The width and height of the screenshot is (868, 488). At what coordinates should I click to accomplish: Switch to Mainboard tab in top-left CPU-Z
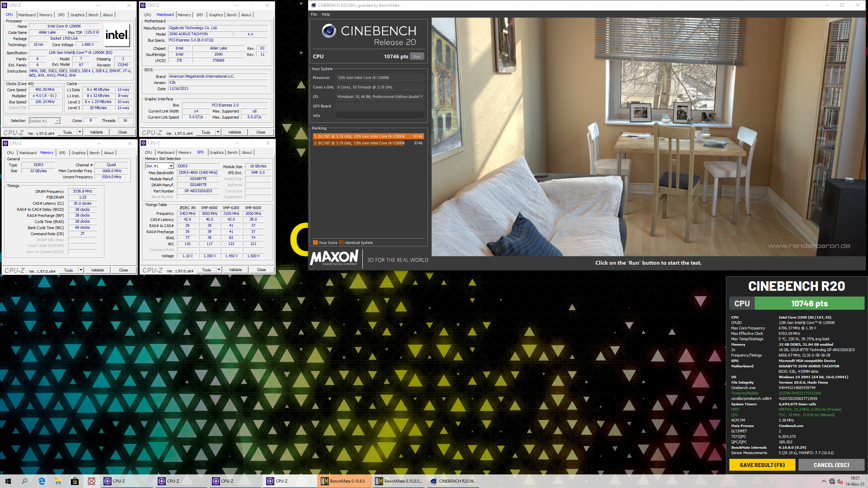[27, 15]
